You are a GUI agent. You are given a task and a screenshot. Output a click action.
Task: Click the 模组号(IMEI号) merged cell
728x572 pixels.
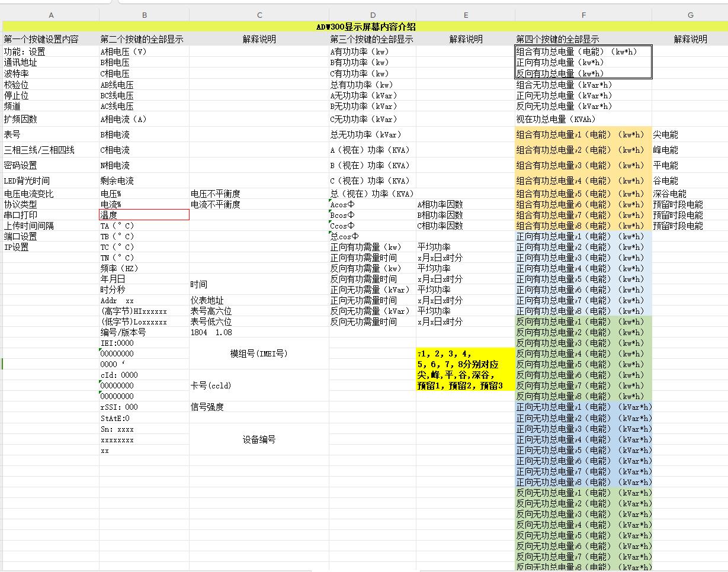(259, 354)
